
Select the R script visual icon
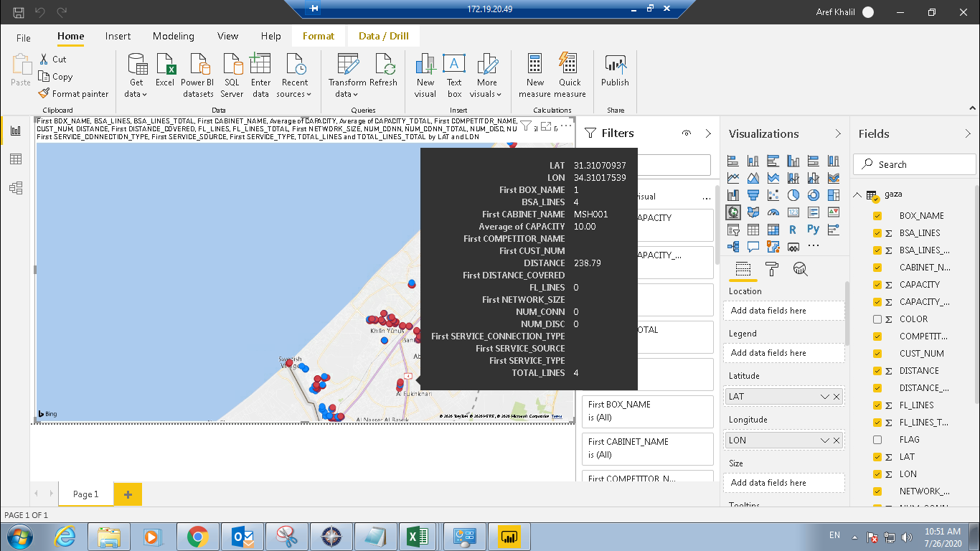click(x=793, y=230)
